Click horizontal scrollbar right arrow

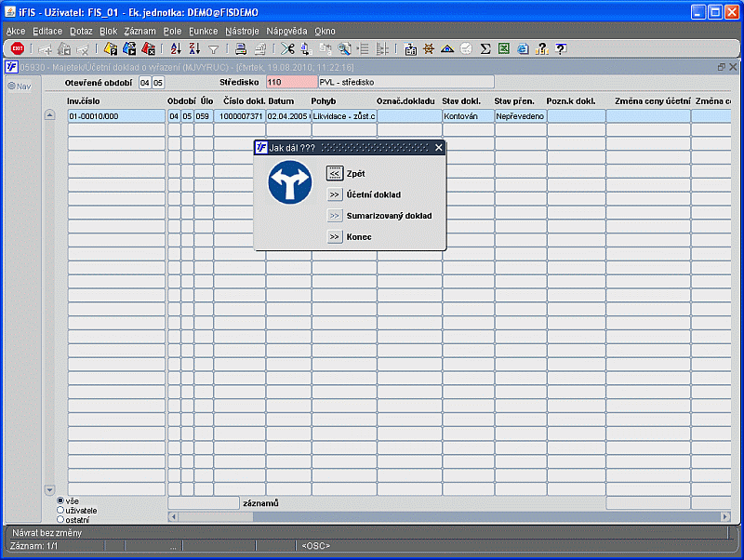coord(725,517)
